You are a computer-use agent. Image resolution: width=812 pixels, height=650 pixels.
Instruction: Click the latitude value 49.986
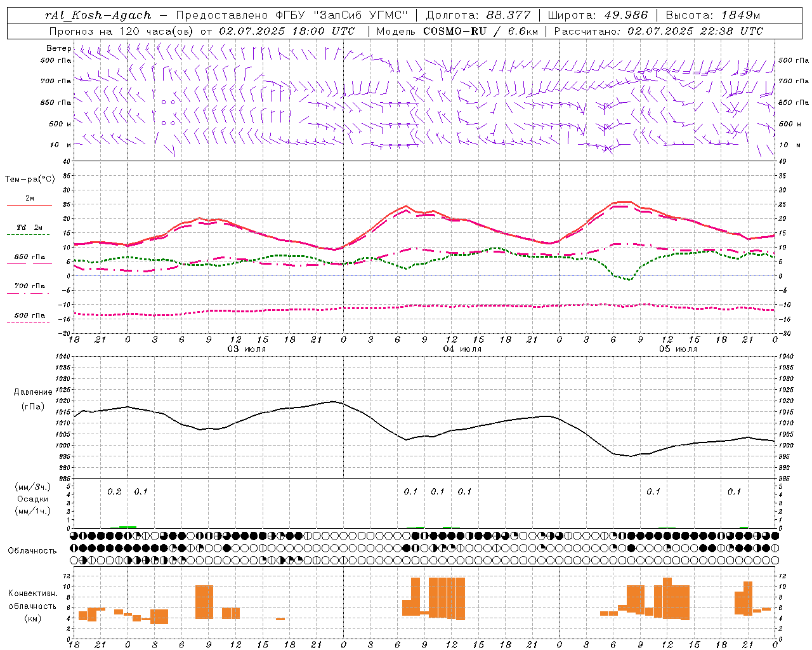point(625,15)
